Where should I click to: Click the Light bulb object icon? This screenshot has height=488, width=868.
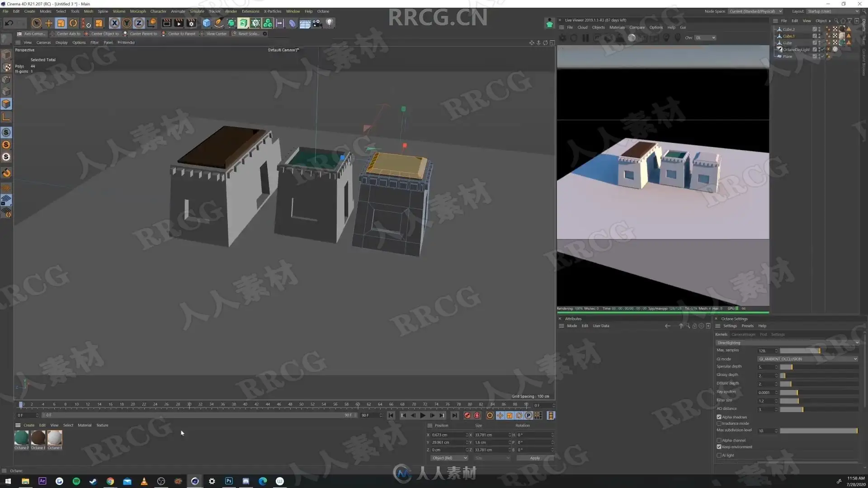pyautogui.click(x=330, y=23)
